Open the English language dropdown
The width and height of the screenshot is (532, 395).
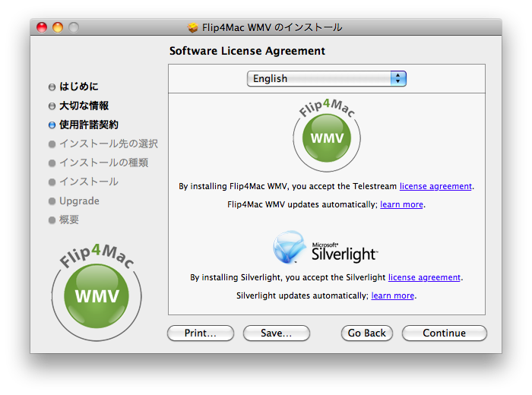point(326,79)
